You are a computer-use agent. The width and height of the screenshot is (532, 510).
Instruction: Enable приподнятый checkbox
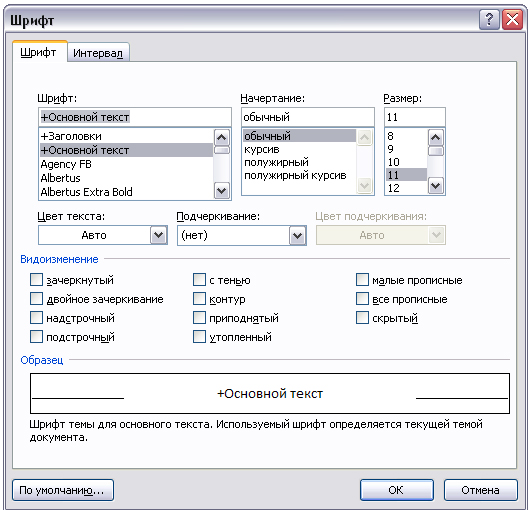tap(199, 318)
